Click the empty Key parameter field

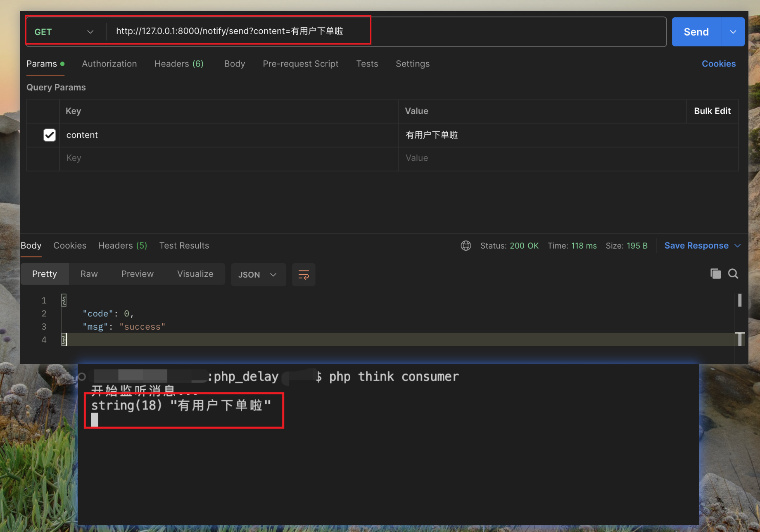229,158
